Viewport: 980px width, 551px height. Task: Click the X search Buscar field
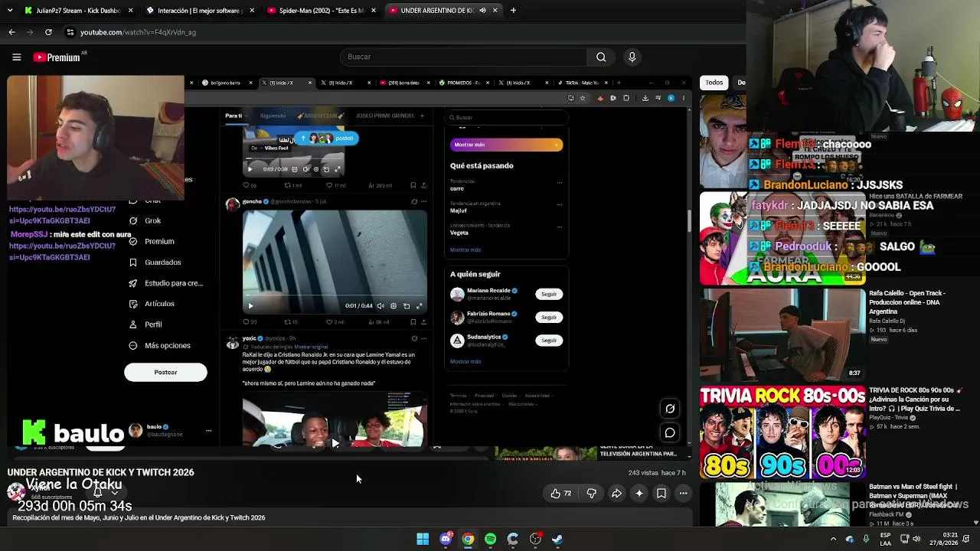pyautogui.click(x=506, y=118)
